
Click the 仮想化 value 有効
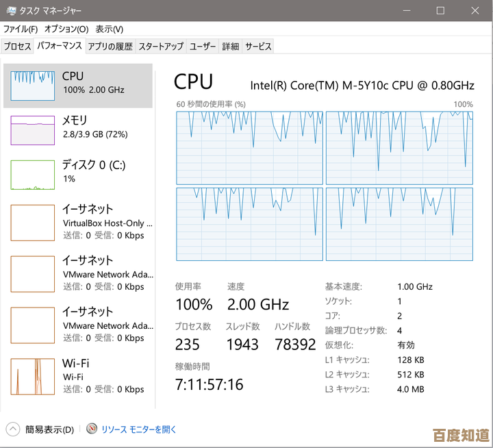pos(406,345)
